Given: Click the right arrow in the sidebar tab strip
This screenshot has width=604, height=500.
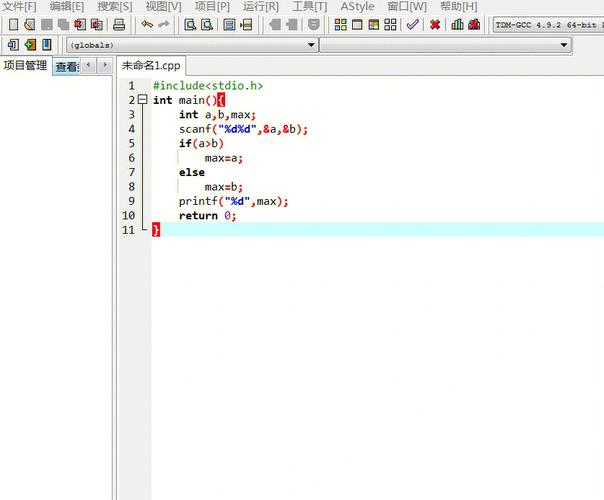Looking at the screenshot, I should click(x=105, y=65).
